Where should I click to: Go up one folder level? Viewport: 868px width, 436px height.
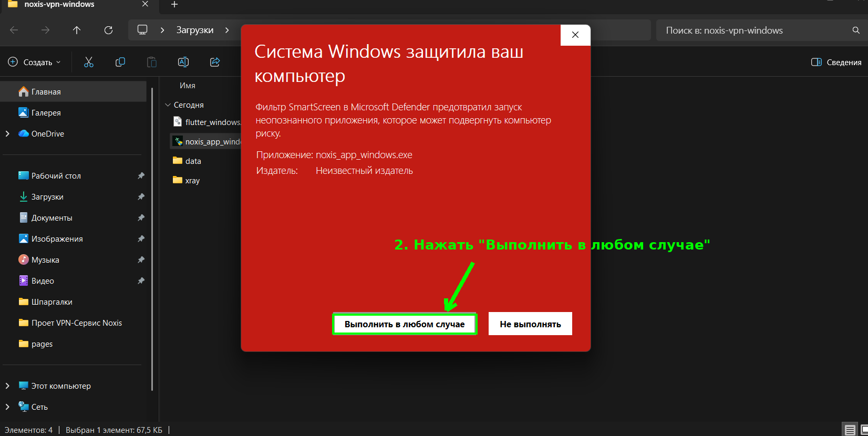77,30
